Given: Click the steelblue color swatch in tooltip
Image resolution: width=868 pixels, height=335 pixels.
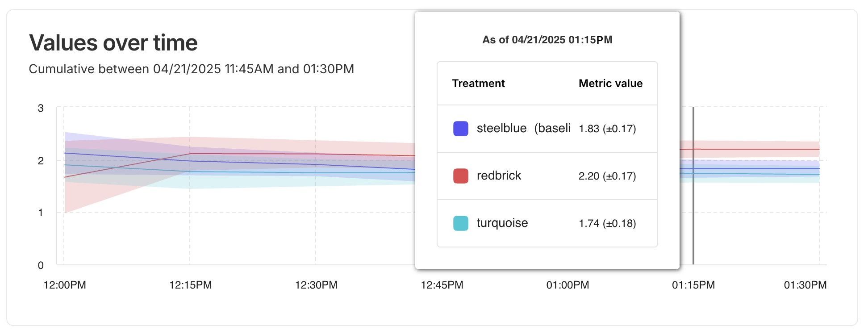Looking at the screenshot, I should pos(460,129).
